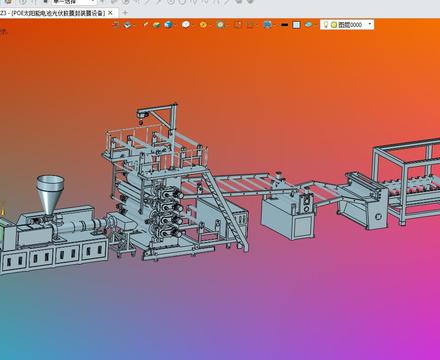Click the gray plane view icon near toolbar start
This screenshot has width=440, height=360.
point(128,25)
